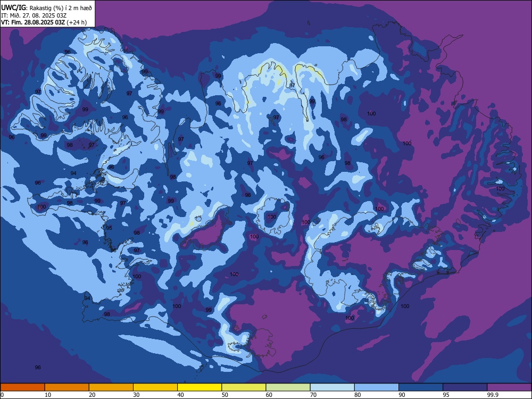Click the "40" legend scale label
This screenshot has width=532, height=399.
(181, 395)
